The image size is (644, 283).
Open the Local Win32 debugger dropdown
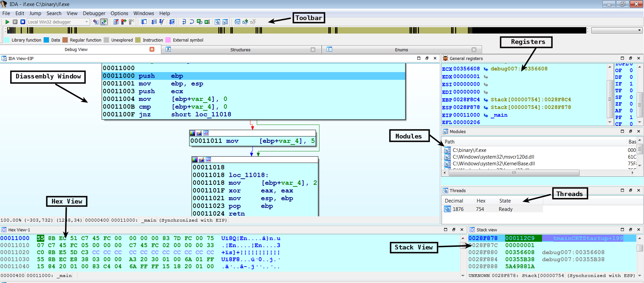87,22
